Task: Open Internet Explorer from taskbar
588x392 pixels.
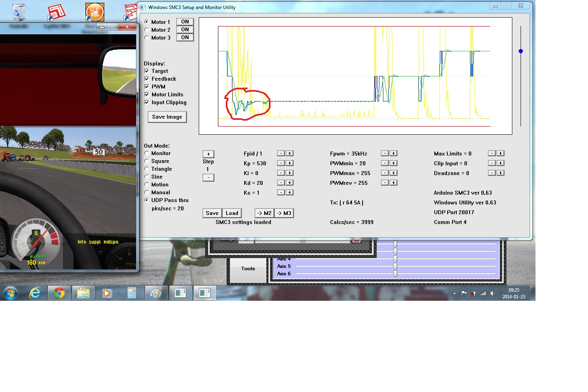Action: (x=35, y=293)
